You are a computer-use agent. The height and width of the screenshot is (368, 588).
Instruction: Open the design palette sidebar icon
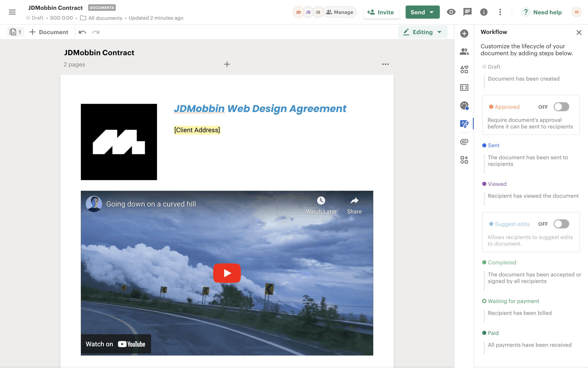(464, 105)
